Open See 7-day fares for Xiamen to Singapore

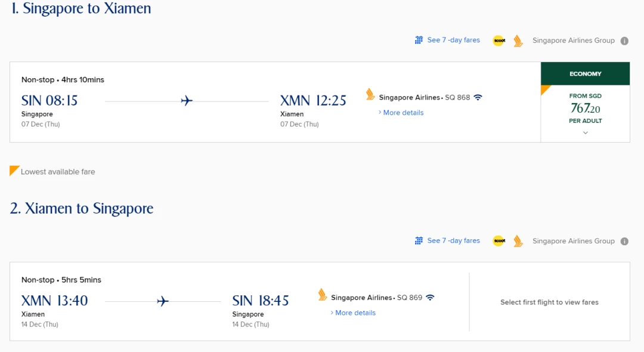453,240
